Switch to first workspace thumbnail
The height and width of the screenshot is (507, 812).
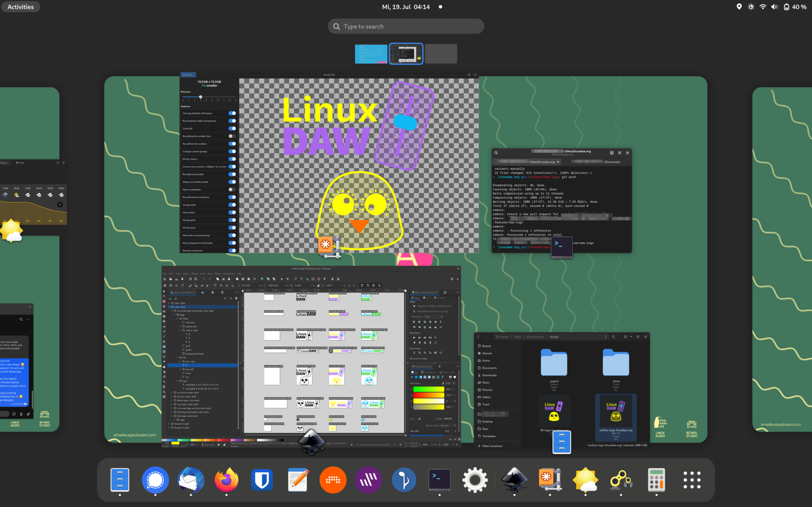click(371, 54)
